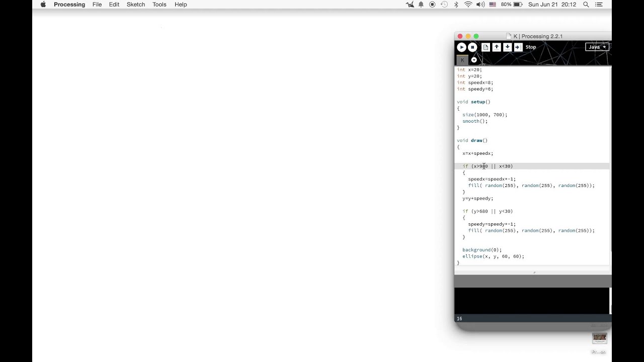Screen dimensions: 644x362
Task: Click the 'smooth();' line
Action: 475,121
